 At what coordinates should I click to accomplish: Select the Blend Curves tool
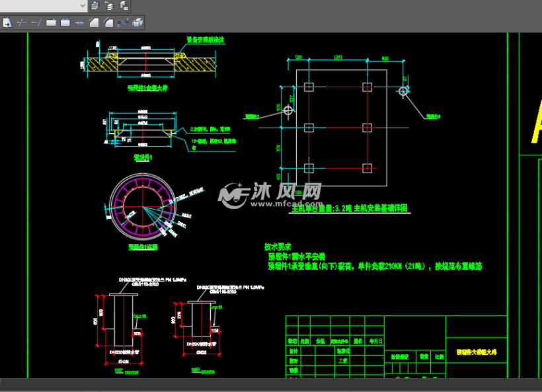click(123, 22)
